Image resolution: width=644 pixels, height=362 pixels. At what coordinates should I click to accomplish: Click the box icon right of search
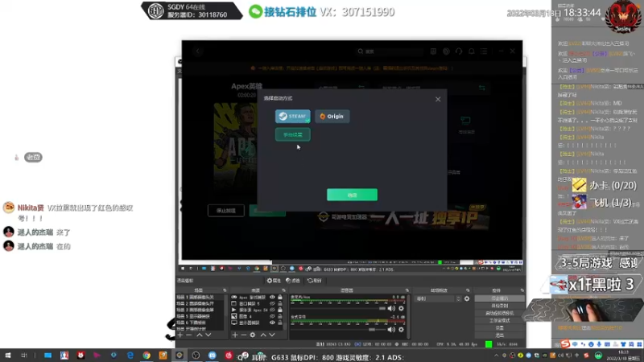coord(433,51)
